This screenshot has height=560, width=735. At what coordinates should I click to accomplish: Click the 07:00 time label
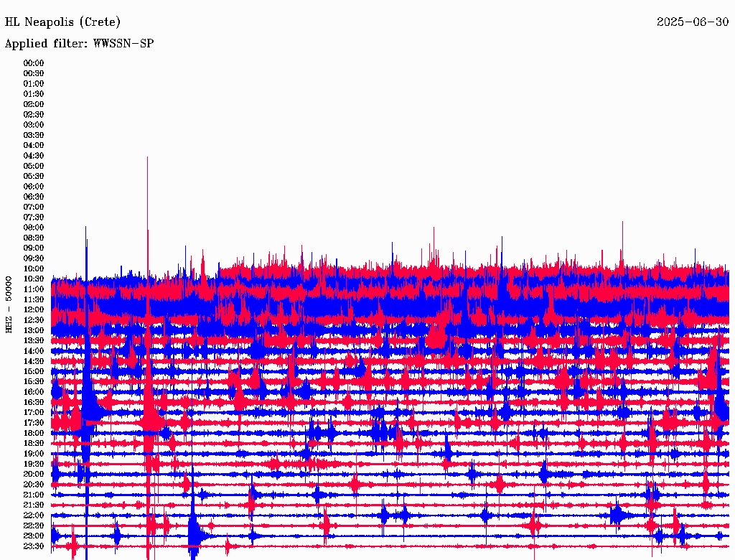point(34,207)
